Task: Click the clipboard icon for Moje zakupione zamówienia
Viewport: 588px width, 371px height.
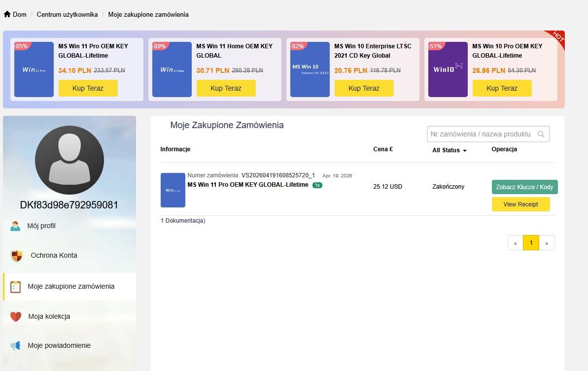Action: [16, 287]
